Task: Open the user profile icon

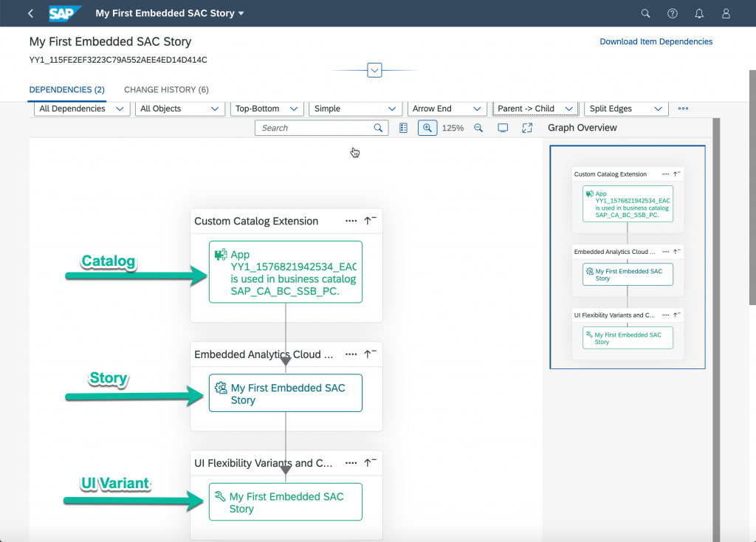Action: pos(726,13)
